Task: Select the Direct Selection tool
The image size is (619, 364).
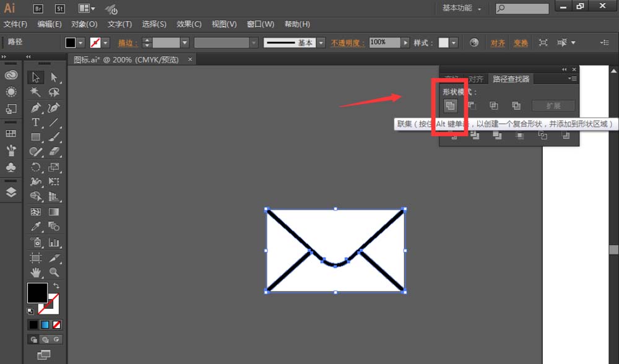Action: pyautogui.click(x=54, y=77)
